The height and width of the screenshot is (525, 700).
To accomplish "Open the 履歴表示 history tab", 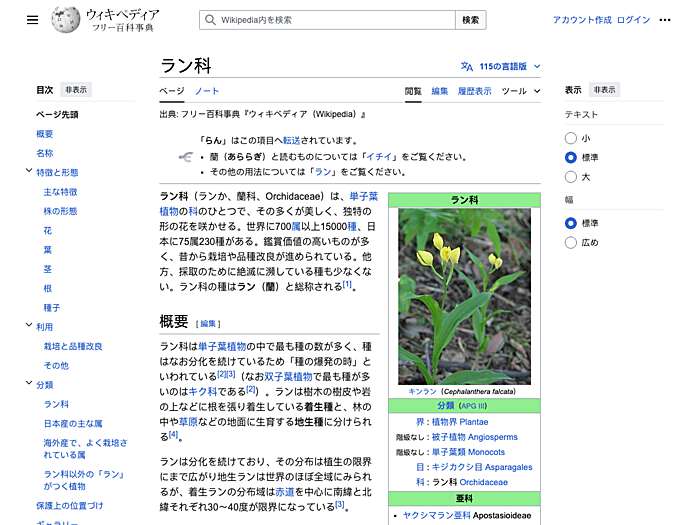I will [475, 91].
